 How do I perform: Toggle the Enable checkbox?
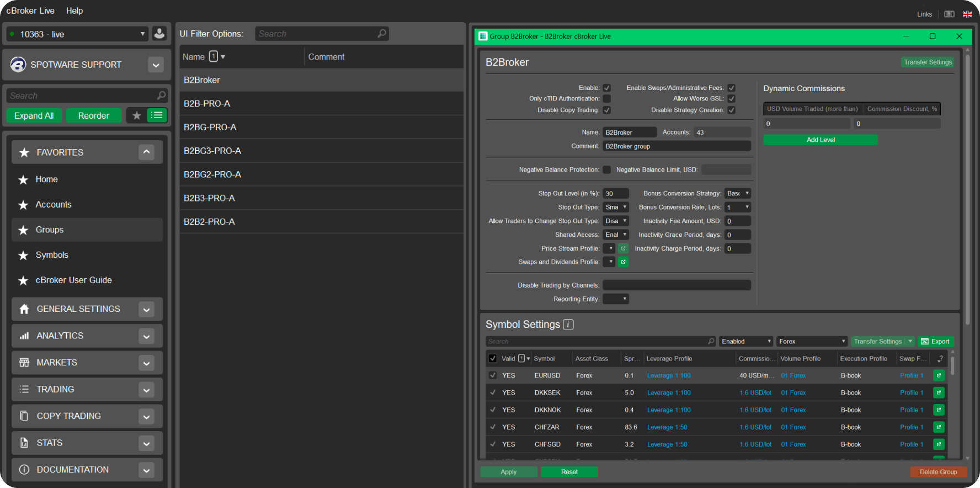tap(606, 88)
